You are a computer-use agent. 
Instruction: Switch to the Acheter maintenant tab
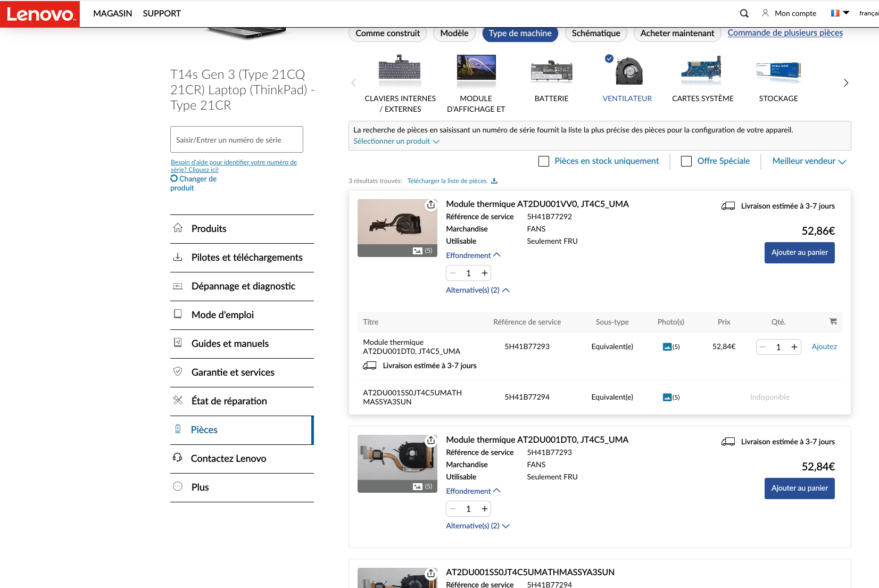pyautogui.click(x=677, y=34)
